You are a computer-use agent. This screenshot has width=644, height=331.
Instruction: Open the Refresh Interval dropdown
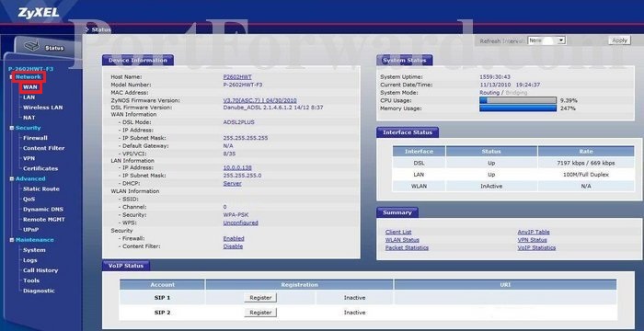pyautogui.click(x=546, y=40)
